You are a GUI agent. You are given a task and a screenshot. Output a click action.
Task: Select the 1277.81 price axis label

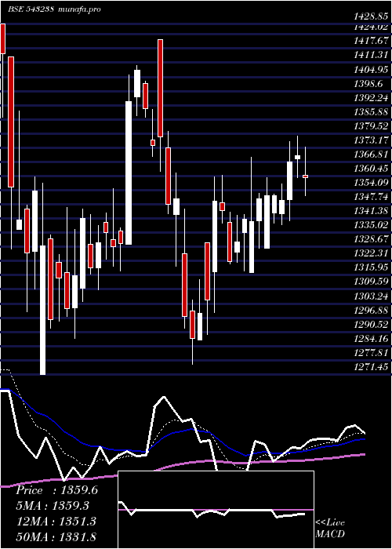(371, 353)
